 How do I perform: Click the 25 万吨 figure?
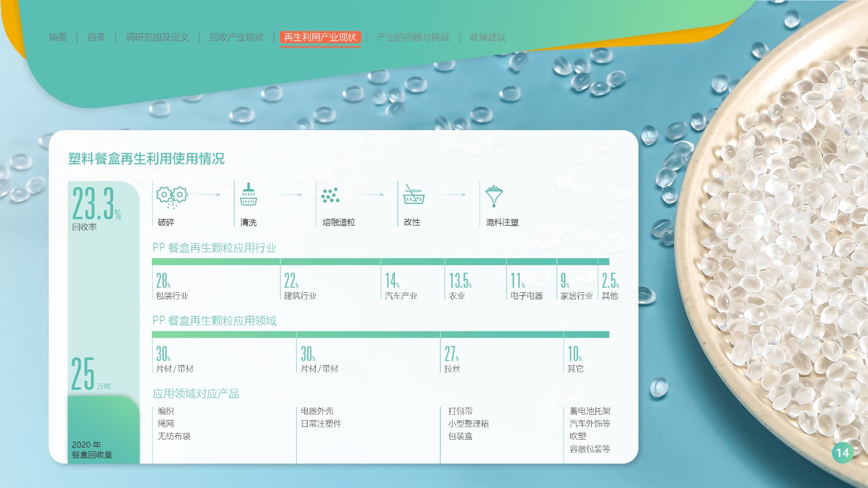point(91,374)
